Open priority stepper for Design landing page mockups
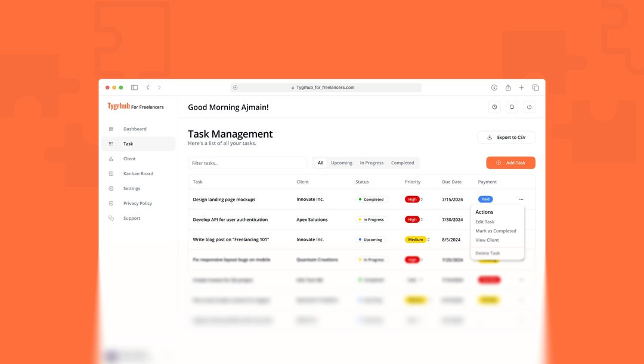This screenshot has width=644, height=364. point(422,200)
